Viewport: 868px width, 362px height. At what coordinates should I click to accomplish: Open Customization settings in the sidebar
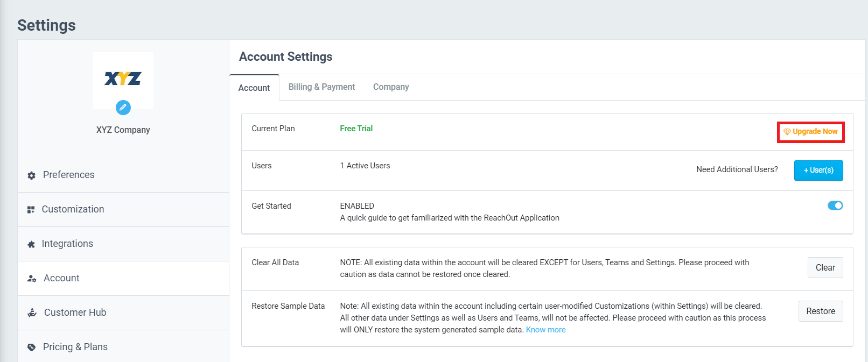coord(73,209)
